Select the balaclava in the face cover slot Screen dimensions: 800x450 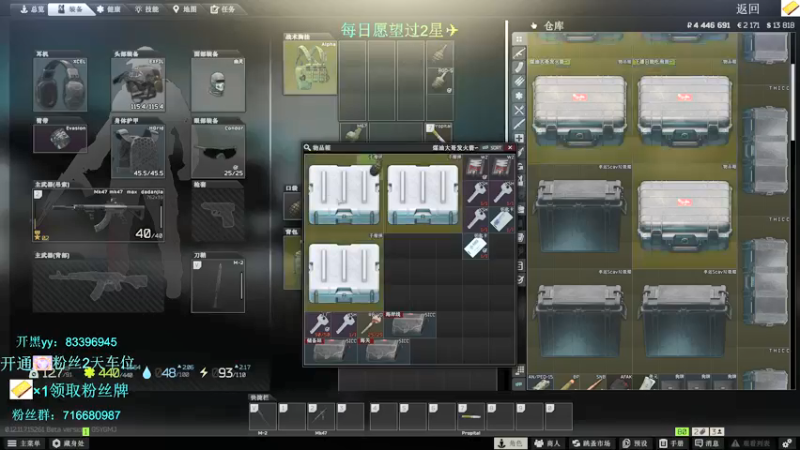[x=218, y=85]
